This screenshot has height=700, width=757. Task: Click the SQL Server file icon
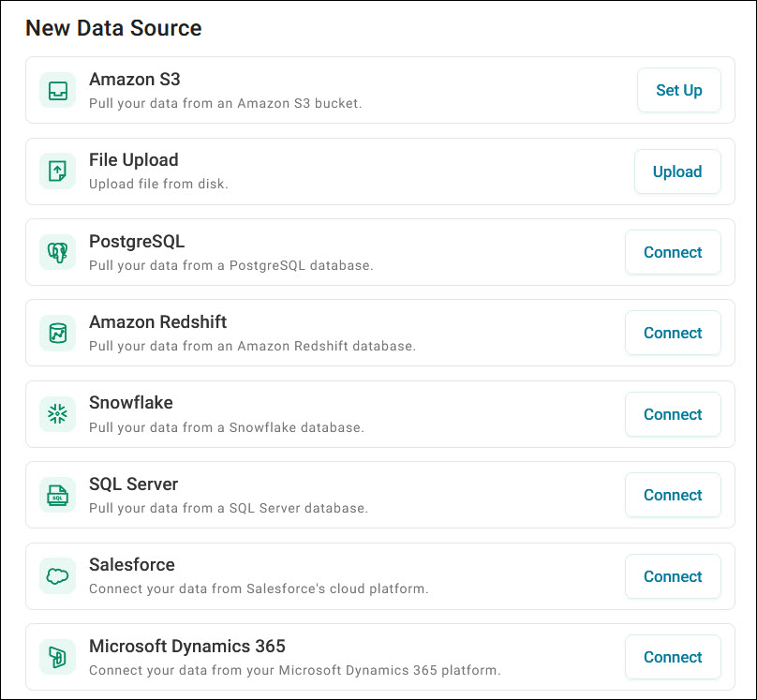pos(57,495)
